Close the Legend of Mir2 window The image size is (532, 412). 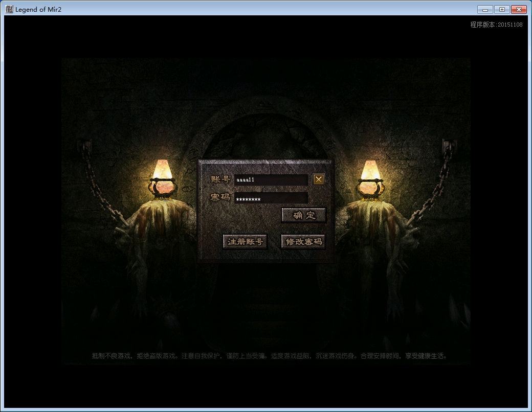point(519,10)
